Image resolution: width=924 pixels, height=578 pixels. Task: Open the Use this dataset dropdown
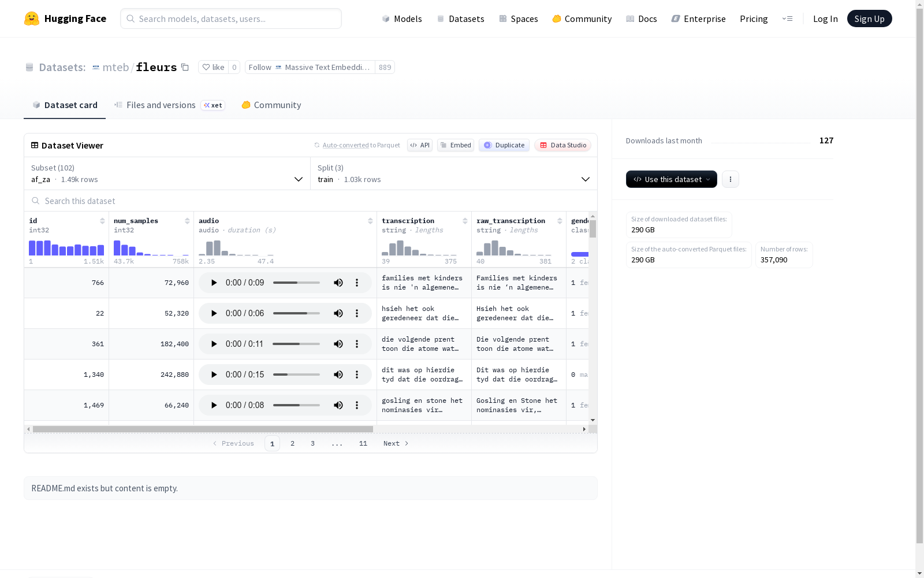(672, 179)
